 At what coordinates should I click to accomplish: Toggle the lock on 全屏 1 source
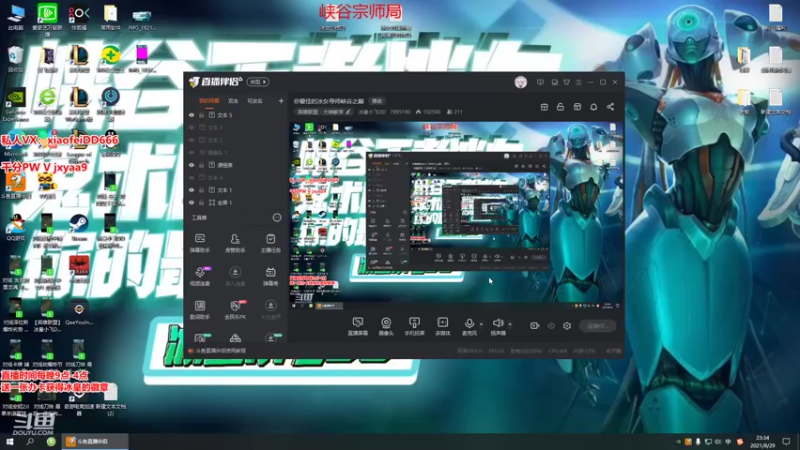click(x=202, y=203)
